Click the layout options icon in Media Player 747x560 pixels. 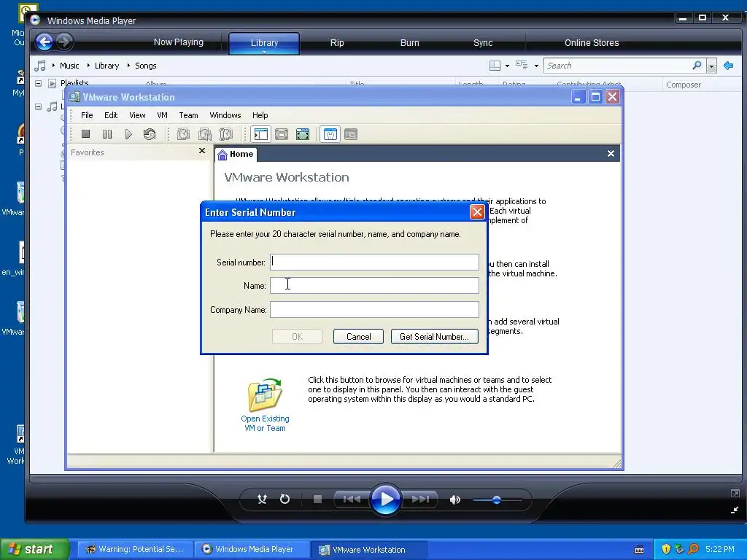[x=495, y=65]
